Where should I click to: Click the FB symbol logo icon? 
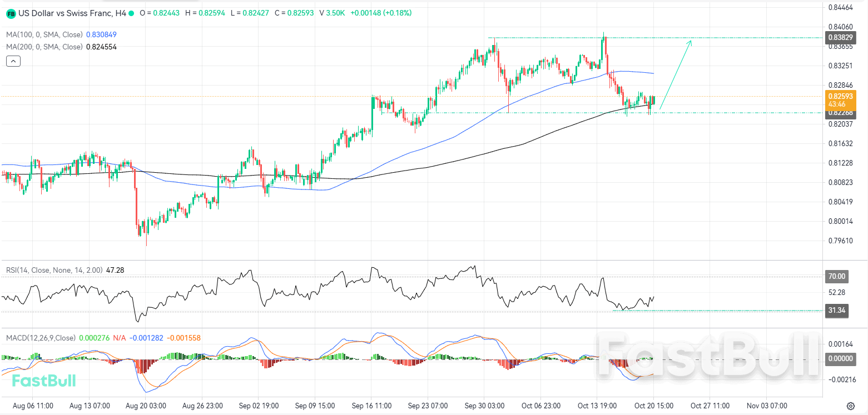click(11, 13)
